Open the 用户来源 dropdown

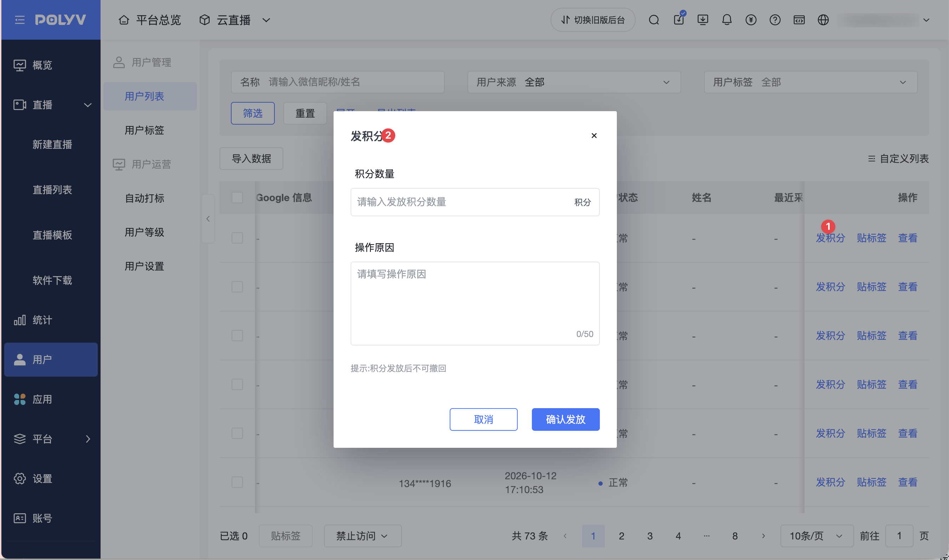pos(574,82)
